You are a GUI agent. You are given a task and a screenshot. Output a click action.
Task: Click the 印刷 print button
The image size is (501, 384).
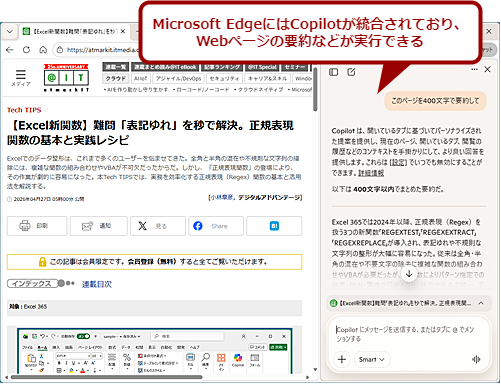pos(37,226)
